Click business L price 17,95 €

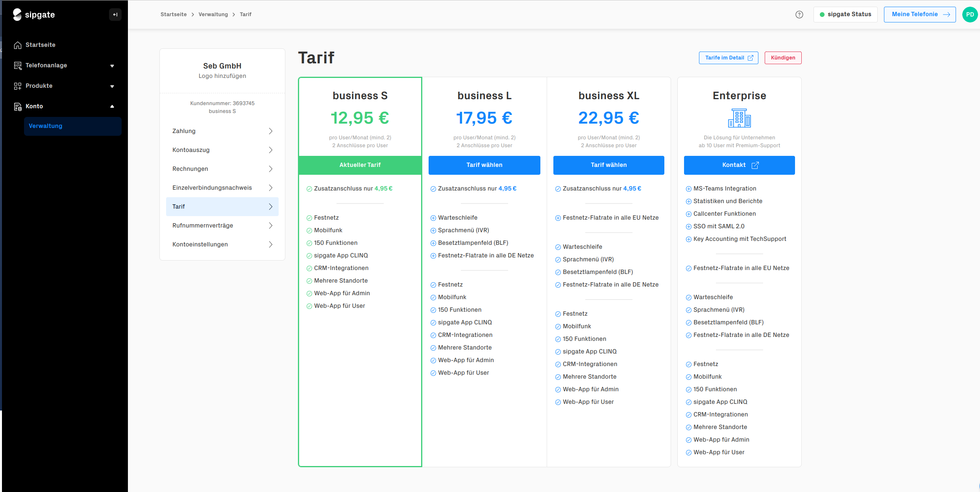[x=484, y=118]
